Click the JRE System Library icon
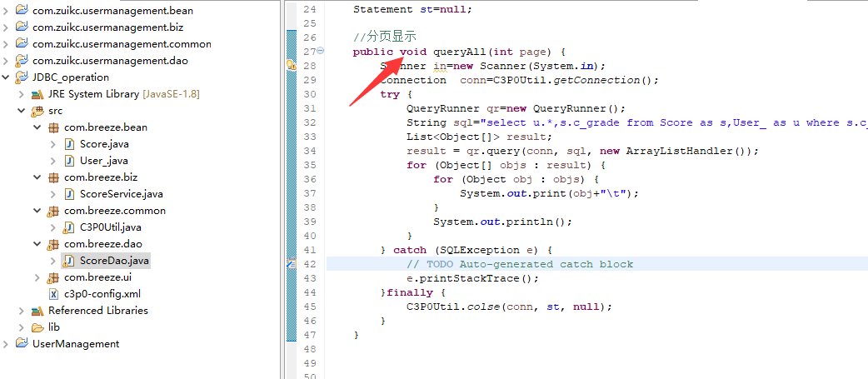Screen dimensions: 868x379 pyautogui.click(x=37, y=94)
